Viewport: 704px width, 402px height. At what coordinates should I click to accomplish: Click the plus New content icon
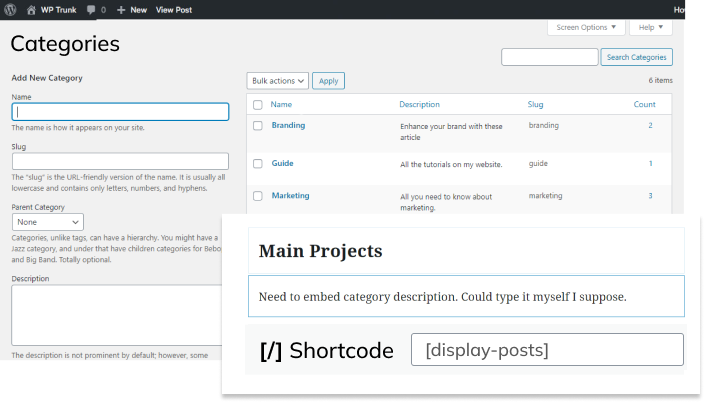pos(121,9)
